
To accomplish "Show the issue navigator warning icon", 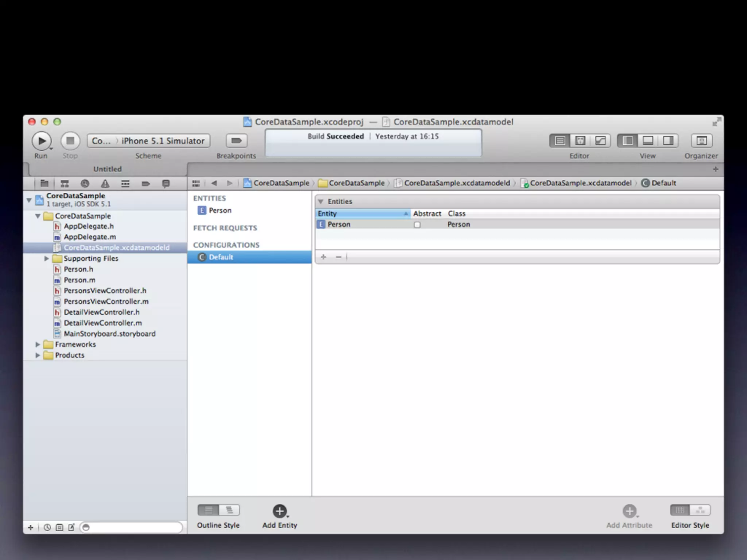I will pyautogui.click(x=105, y=183).
